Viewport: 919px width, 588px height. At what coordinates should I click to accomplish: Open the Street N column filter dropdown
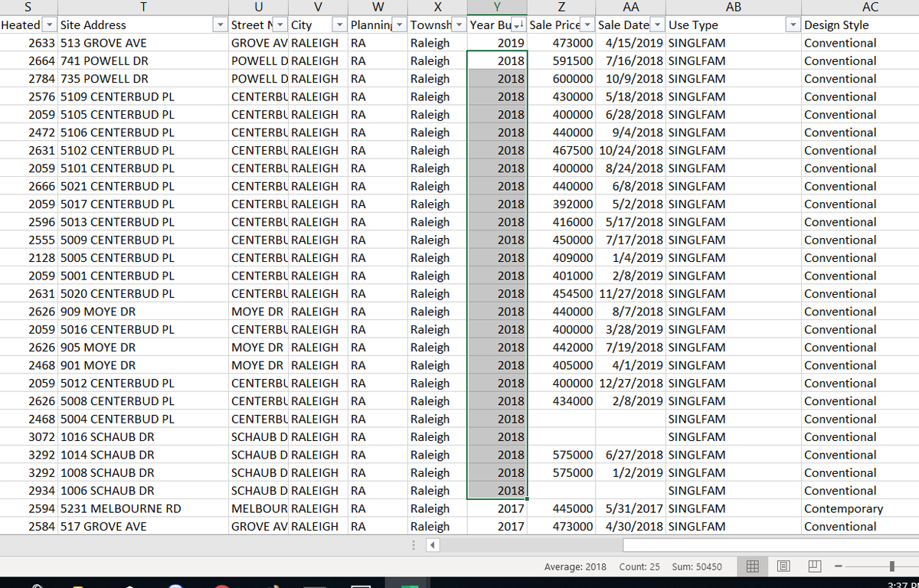280,24
